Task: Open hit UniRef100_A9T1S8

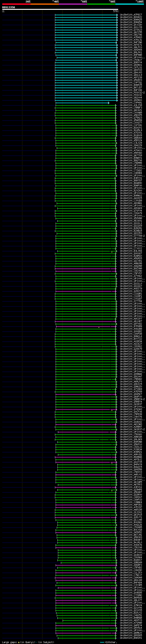Action: pyautogui.click(x=131, y=77)
